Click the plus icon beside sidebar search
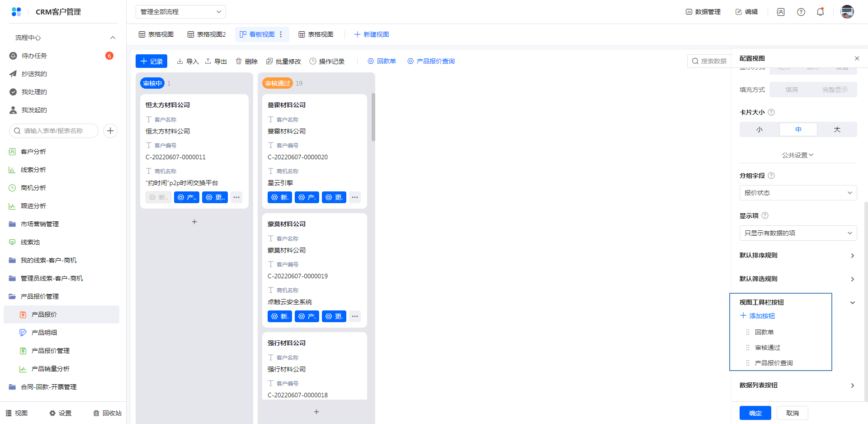Screen dimensions: 868x424 110,131
